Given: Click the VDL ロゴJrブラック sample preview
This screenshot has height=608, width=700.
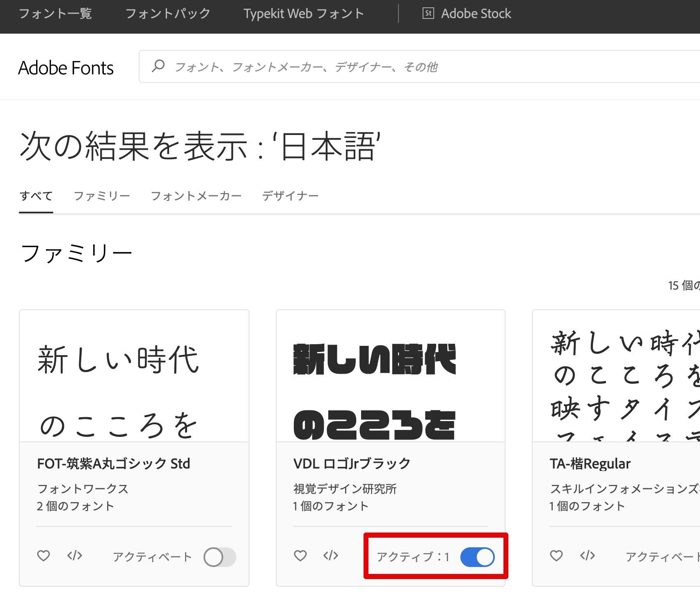Looking at the screenshot, I should (x=391, y=376).
